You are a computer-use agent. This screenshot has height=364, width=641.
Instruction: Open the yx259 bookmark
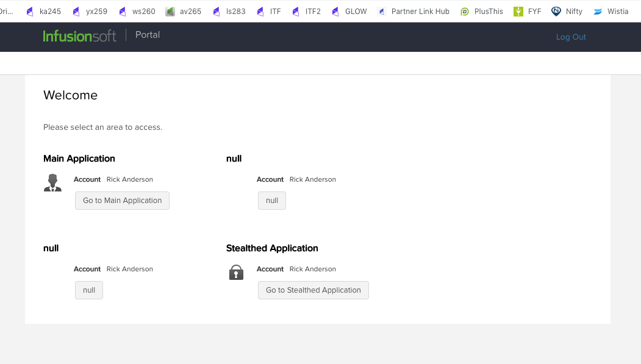90,11
